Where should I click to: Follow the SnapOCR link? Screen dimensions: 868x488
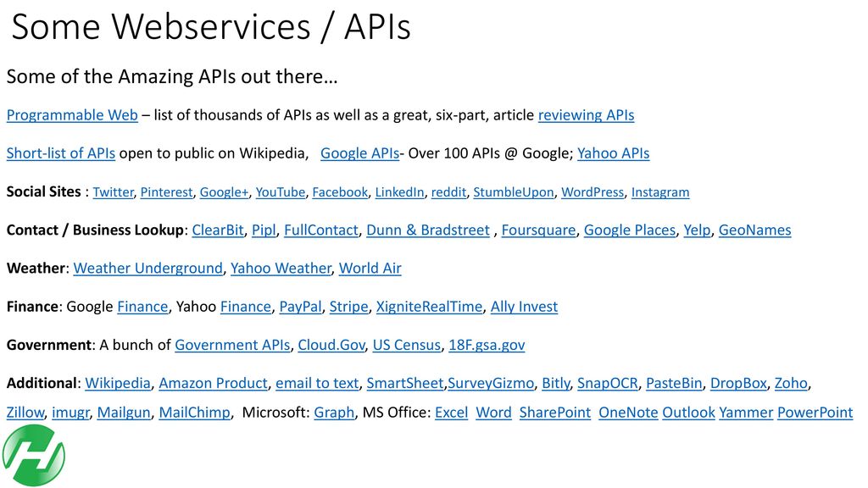pyautogui.click(x=608, y=384)
